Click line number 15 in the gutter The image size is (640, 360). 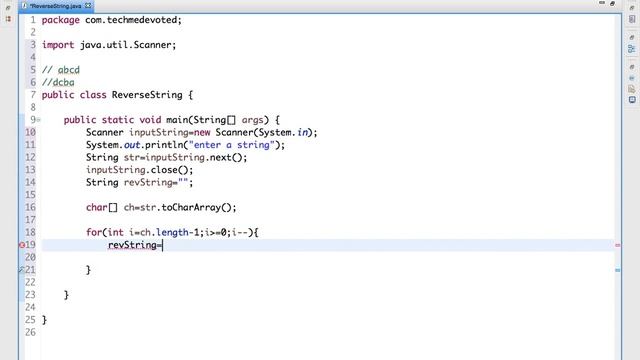[30, 195]
